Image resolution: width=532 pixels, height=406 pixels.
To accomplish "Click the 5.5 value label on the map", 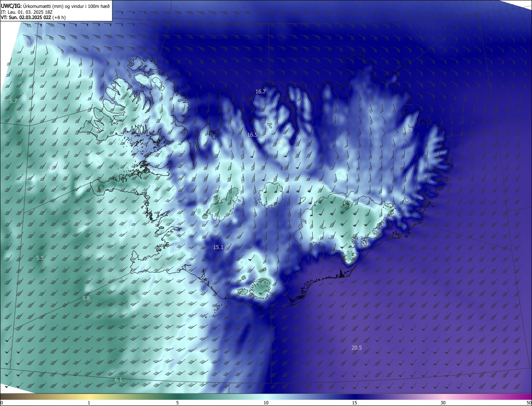I will pyautogui.click(x=40, y=258).
